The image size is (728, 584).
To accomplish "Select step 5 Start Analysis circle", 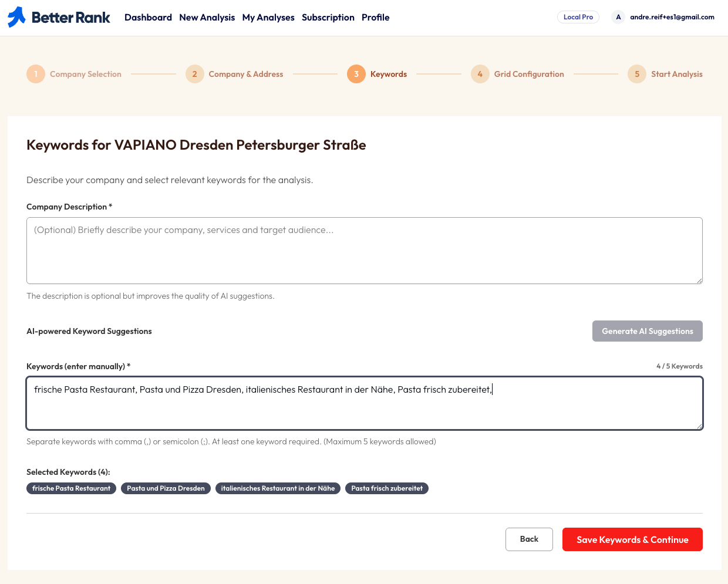I will 636,74.
